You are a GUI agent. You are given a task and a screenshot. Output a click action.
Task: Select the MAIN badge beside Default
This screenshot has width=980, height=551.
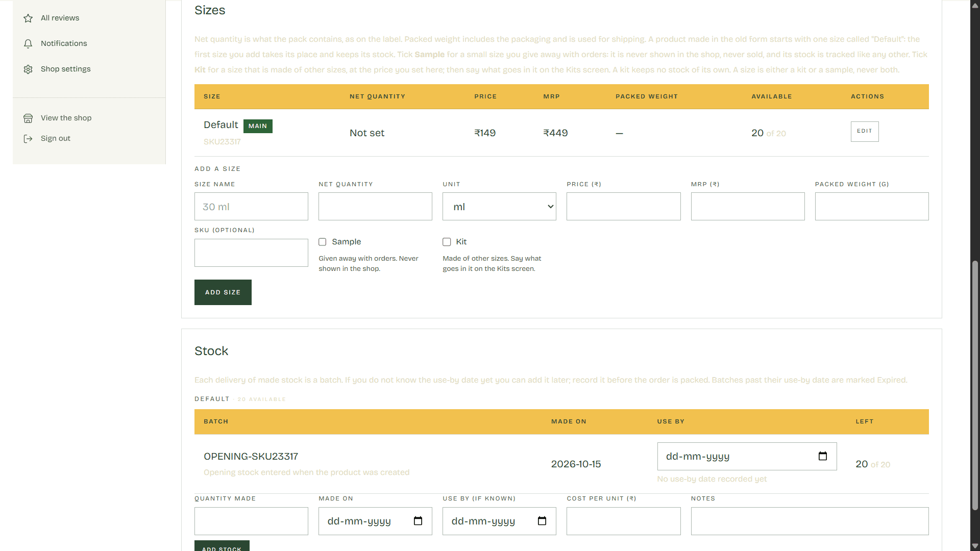258,126
